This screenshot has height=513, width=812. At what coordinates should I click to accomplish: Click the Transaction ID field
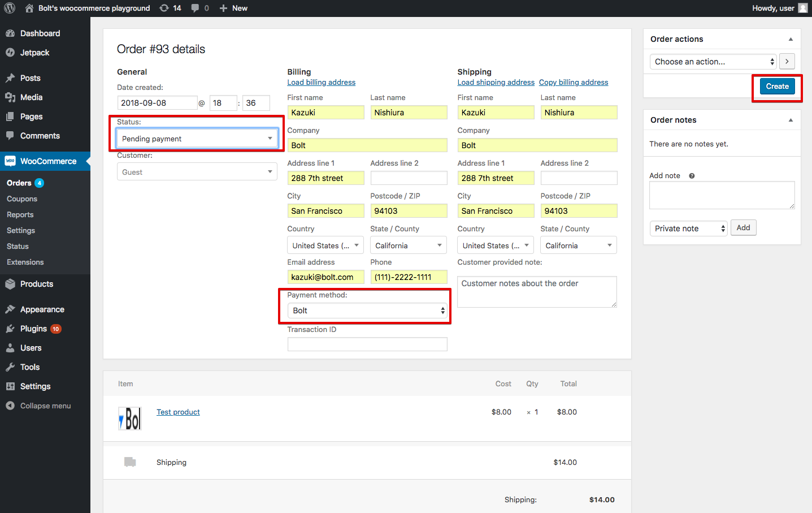coord(367,344)
